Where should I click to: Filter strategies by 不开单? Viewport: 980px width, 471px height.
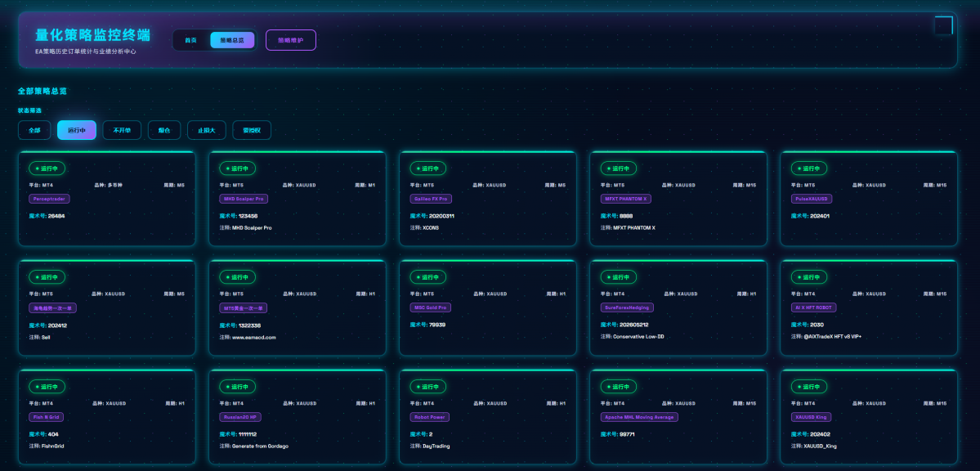[122, 130]
